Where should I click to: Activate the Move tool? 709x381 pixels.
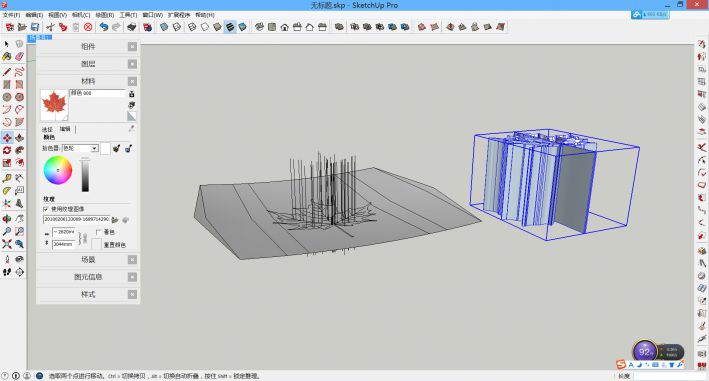point(7,138)
